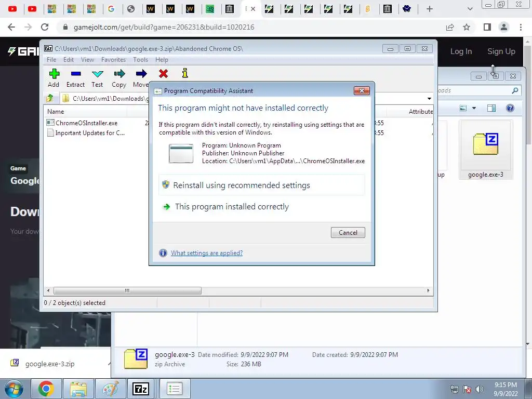Go back in Chrome browser
The height and width of the screenshot is (399, 532).
pyautogui.click(x=11, y=27)
